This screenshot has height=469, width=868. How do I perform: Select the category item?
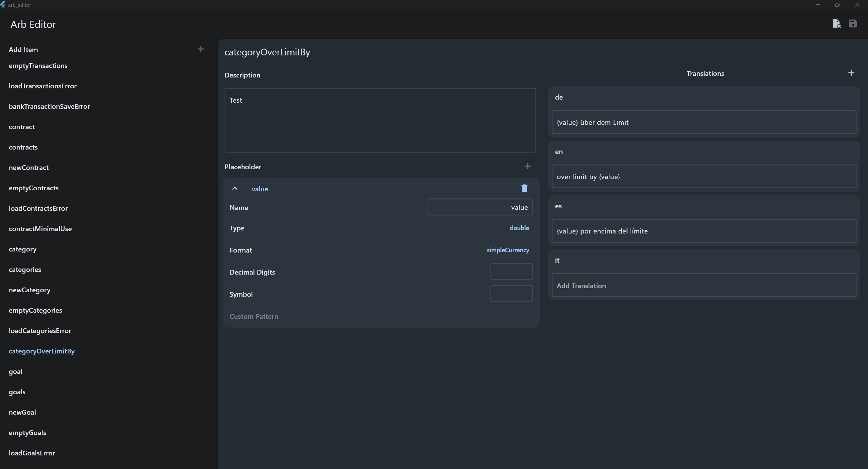click(x=22, y=249)
